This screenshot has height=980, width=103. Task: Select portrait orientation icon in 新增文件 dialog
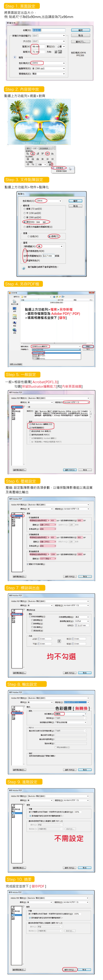click(56, 52)
